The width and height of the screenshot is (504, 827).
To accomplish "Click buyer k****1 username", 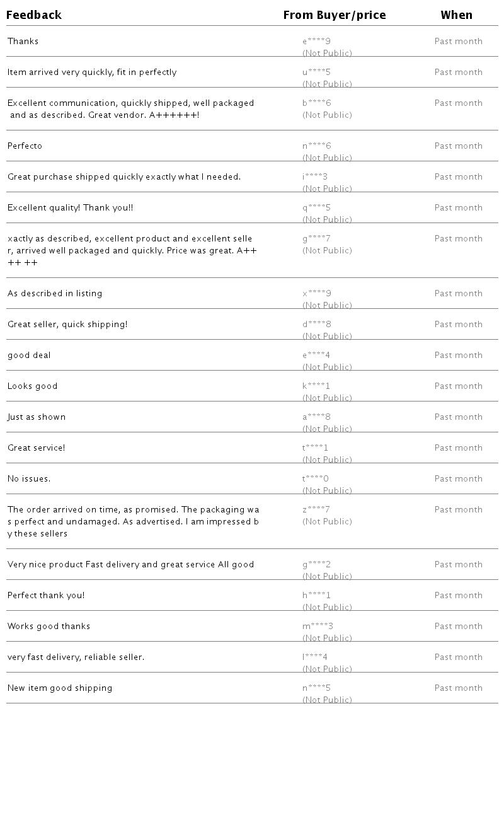I will coord(316,386).
